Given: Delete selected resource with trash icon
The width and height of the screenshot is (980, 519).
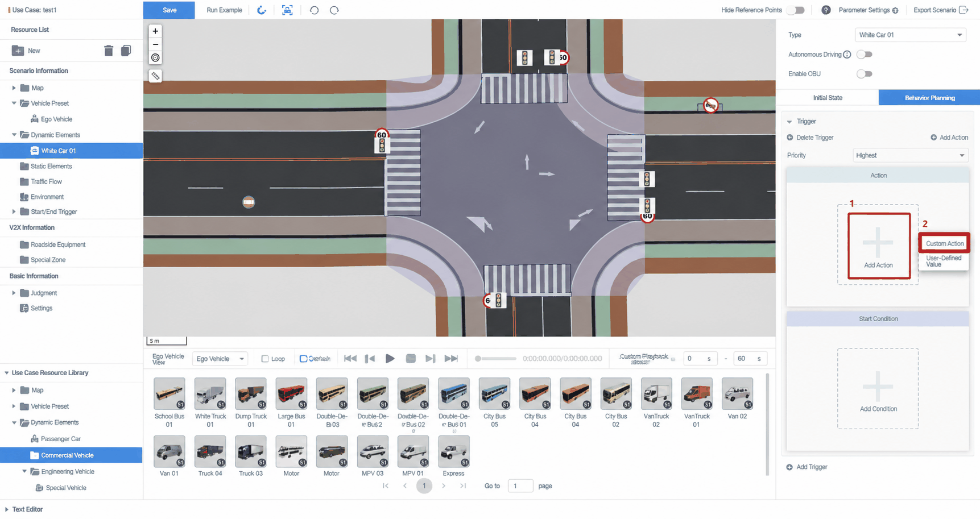Looking at the screenshot, I should click(x=109, y=51).
